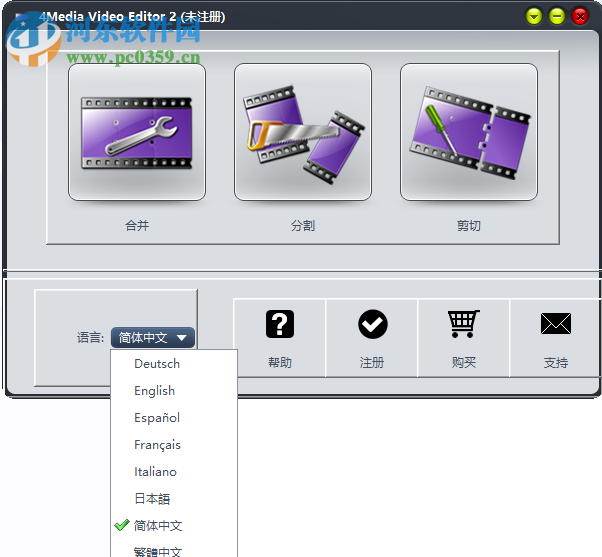The height and width of the screenshot is (557, 602).
Task: Click the Buy (购买) shopping cart icon
Action: coord(463,324)
